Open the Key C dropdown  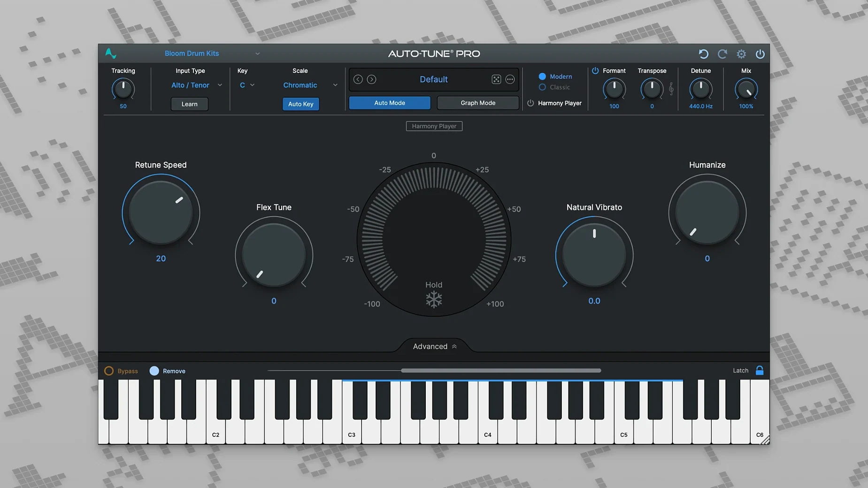[x=247, y=85]
